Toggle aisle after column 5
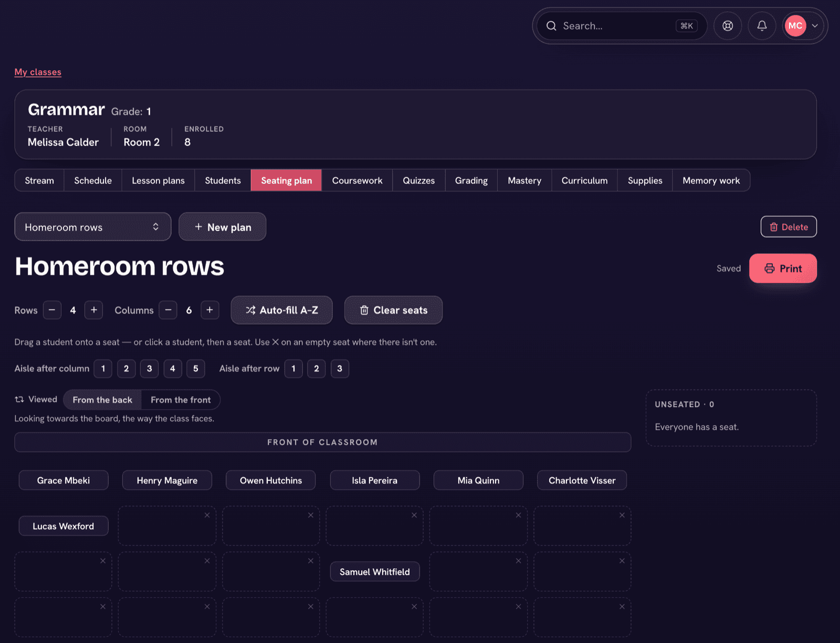 [x=195, y=368]
